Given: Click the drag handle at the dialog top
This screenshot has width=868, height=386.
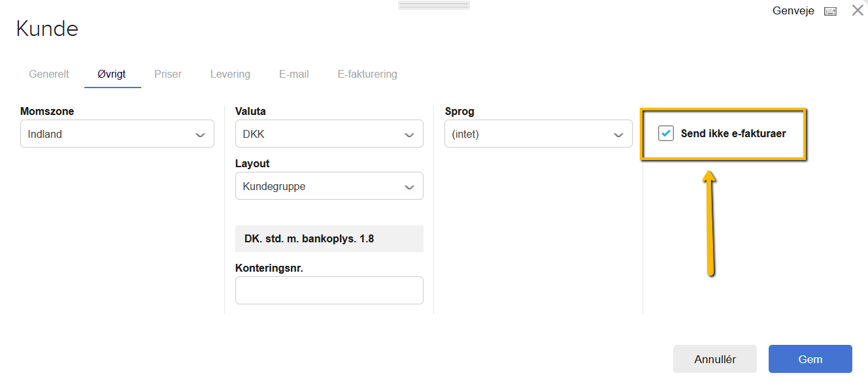Looking at the screenshot, I should pos(433,5).
